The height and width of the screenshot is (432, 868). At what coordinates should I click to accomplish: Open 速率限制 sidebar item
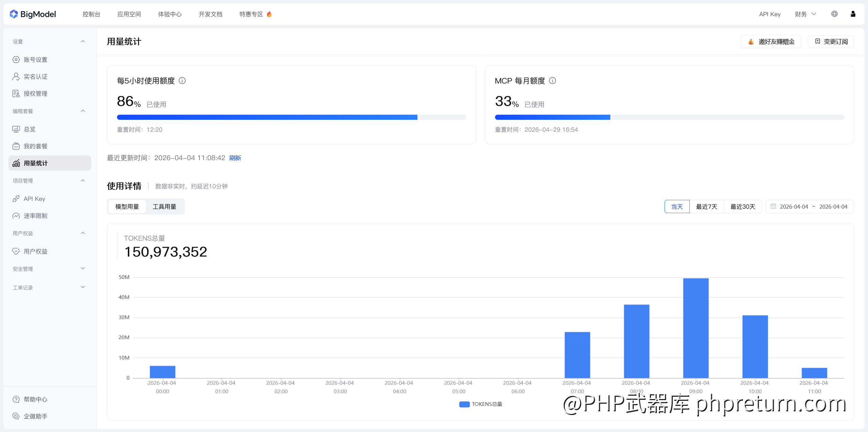[35, 216]
